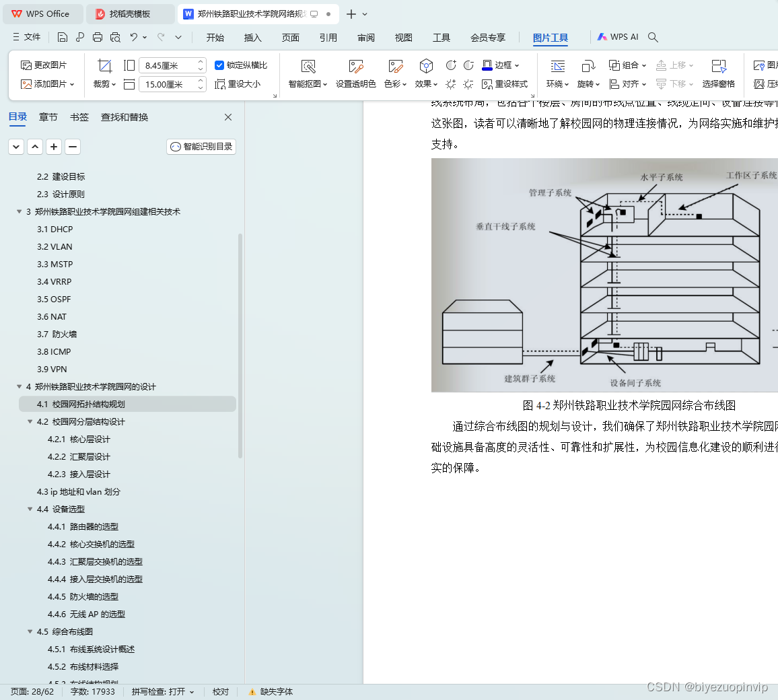
Task: Open the 视图 View ribbon tab
Action: point(403,38)
